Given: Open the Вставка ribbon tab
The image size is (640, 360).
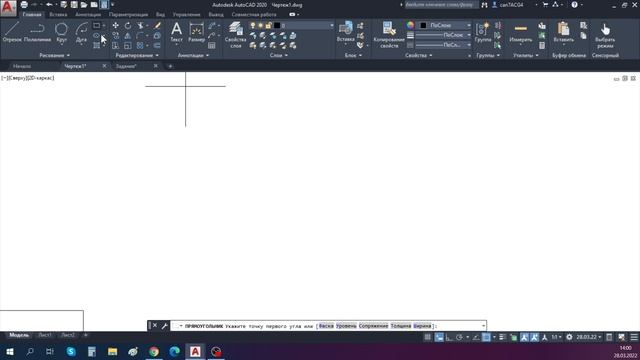Looking at the screenshot, I should point(58,14).
